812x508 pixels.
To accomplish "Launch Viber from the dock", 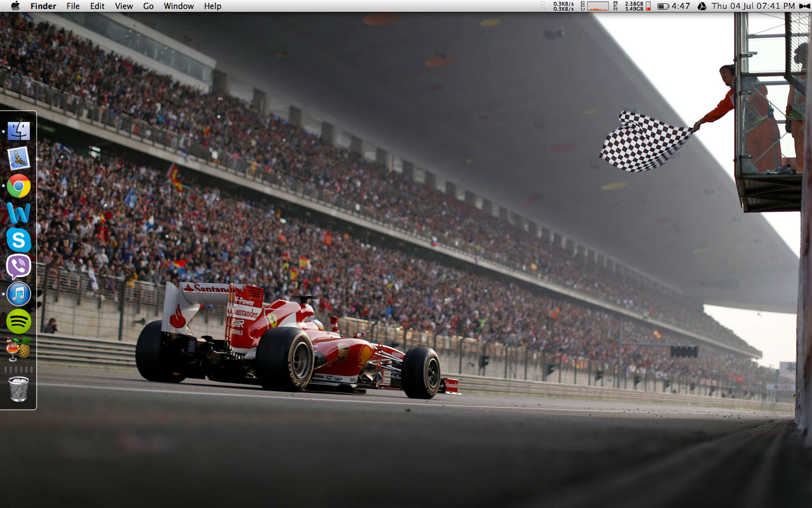I will tap(19, 267).
